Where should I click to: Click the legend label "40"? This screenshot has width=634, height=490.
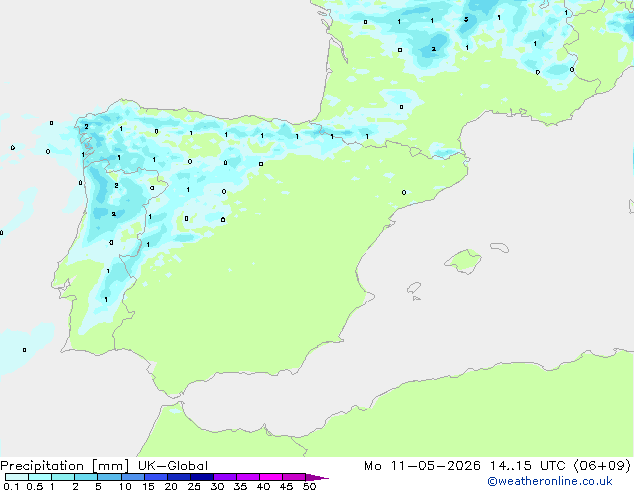coord(263,486)
